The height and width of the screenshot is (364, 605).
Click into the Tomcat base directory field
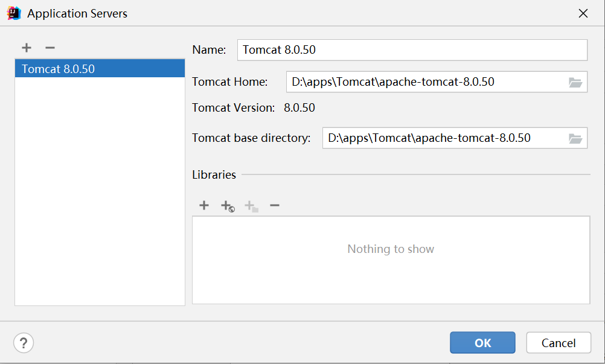pyautogui.click(x=444, y=138)
